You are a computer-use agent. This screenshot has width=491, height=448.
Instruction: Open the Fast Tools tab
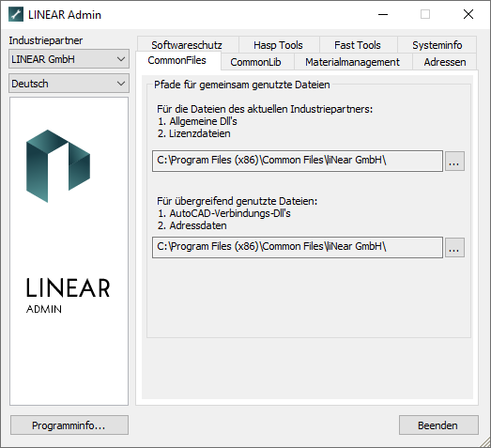click(358, 45)
